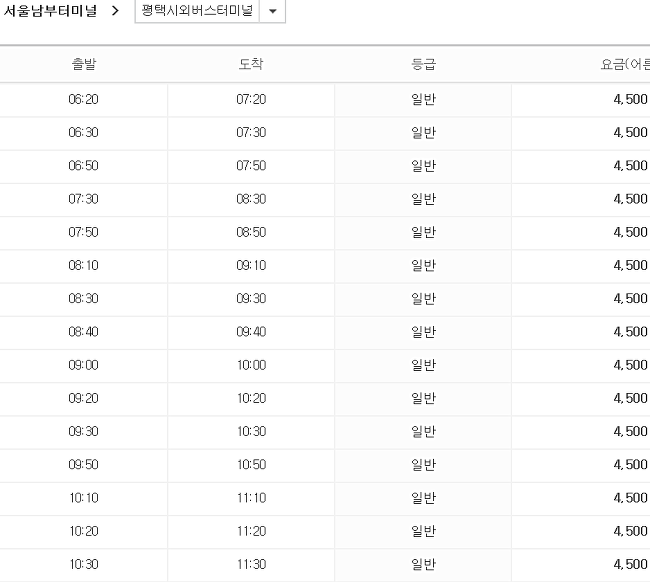Click the 평택시외버스터미널 combo box text
This screenshot has width=650, height=582.
197,10
